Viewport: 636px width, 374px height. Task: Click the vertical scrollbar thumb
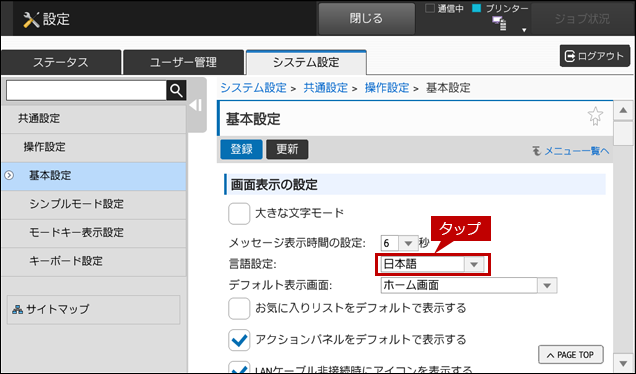tap(623, 133)
